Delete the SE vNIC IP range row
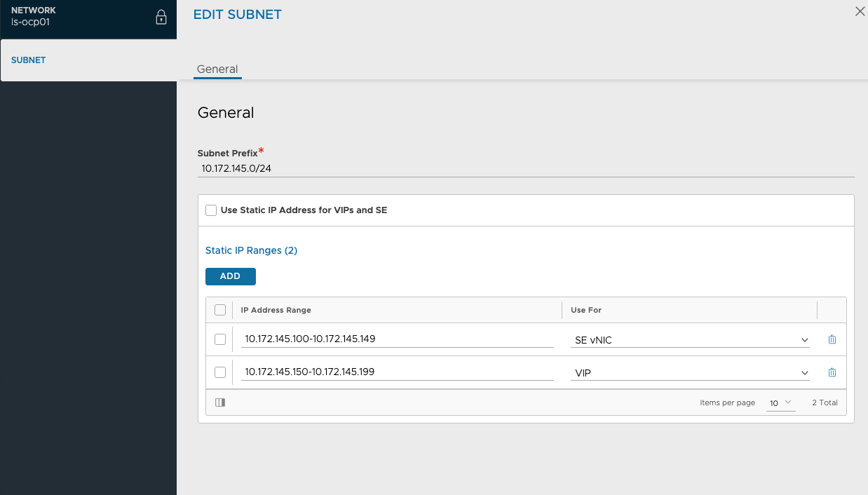Screen dimensions: 868x495 (x=832, y=339)
